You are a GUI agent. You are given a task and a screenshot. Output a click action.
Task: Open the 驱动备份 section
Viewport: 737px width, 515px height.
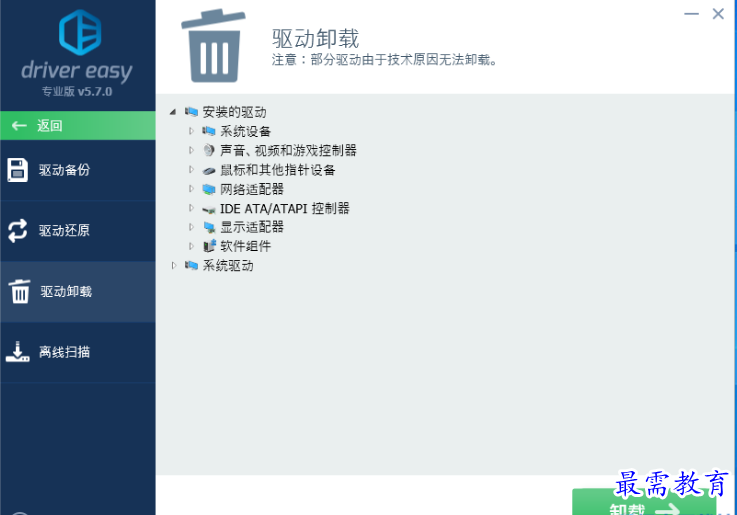[78, 170]
